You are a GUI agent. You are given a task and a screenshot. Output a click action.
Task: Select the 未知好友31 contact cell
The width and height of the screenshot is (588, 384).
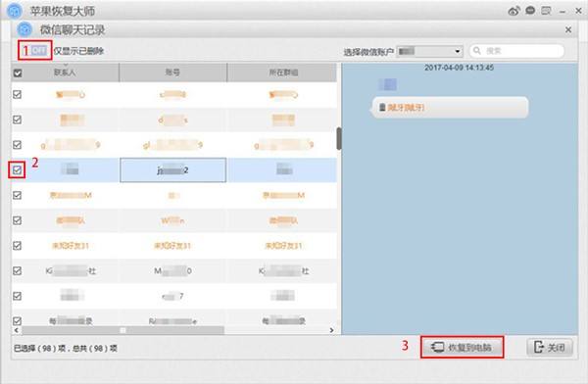coord(71,246)
